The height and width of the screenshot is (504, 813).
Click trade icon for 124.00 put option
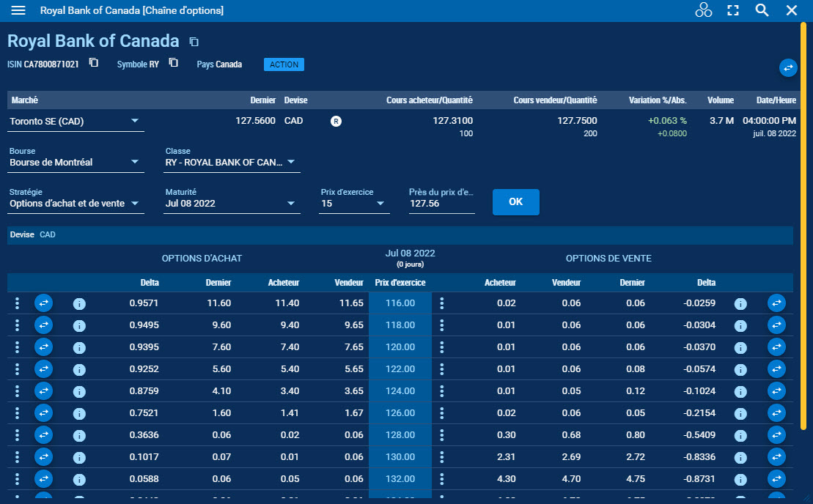coord(776,391)
